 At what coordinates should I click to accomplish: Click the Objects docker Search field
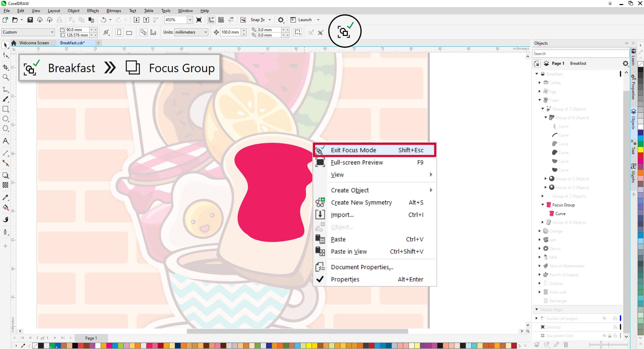(x=581, y=54)
